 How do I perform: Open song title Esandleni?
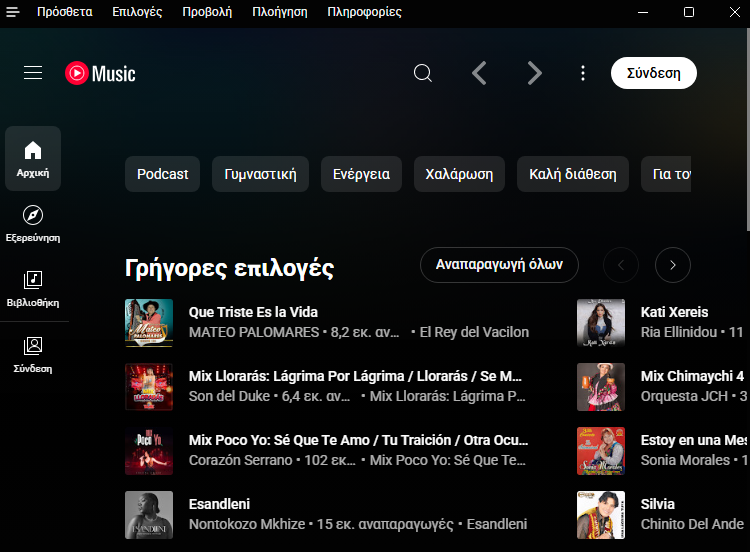[x=219, y=504]
